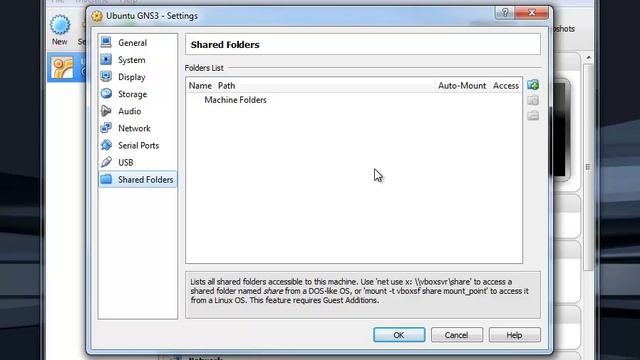Click the settings gear icon in title bar
The width and height of the screenshot is (640, 360).
[97, 16]
